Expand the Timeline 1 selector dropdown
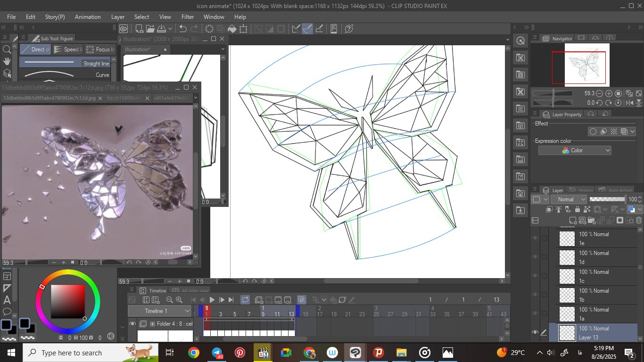The image size is (644, 362). click(x=160, y=311)
